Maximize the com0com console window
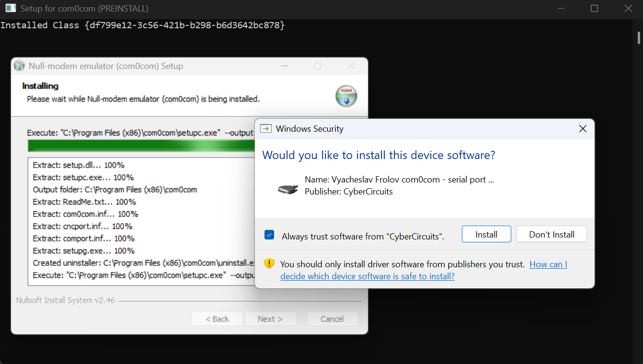This screenshot has width=643, height=364. pos(594,9)
